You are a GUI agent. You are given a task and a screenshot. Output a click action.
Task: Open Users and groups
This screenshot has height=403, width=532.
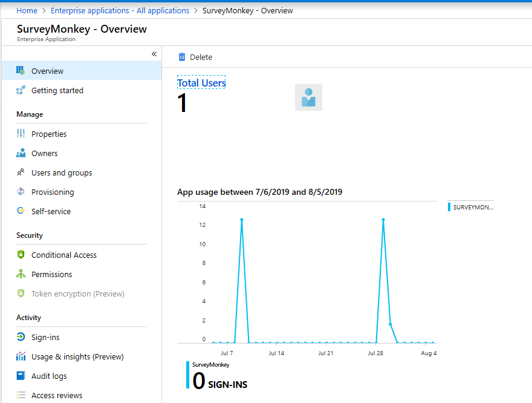[82, 172]
